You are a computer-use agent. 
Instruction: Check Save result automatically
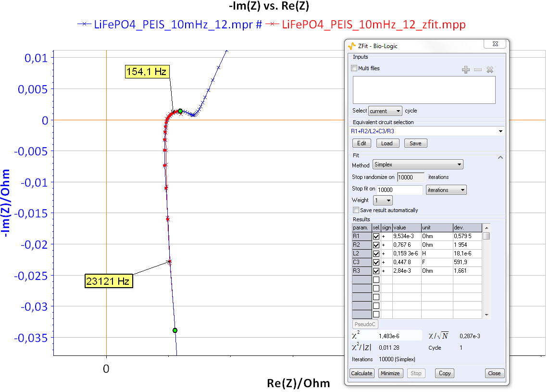click(x=355, y=210)
